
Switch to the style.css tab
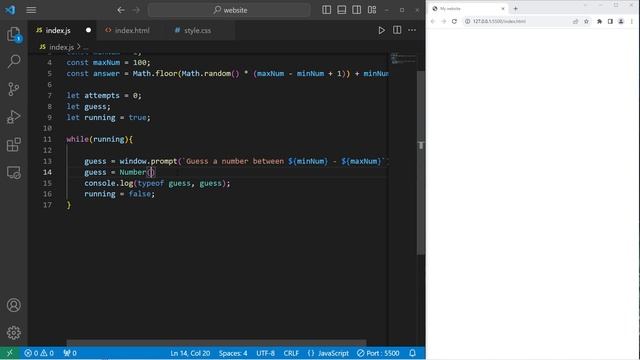pos(197,30)
